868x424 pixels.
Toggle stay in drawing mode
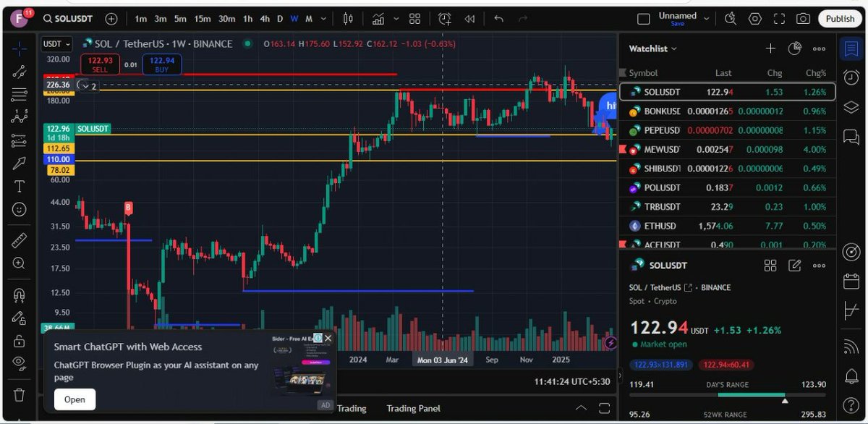click(20, 317)
